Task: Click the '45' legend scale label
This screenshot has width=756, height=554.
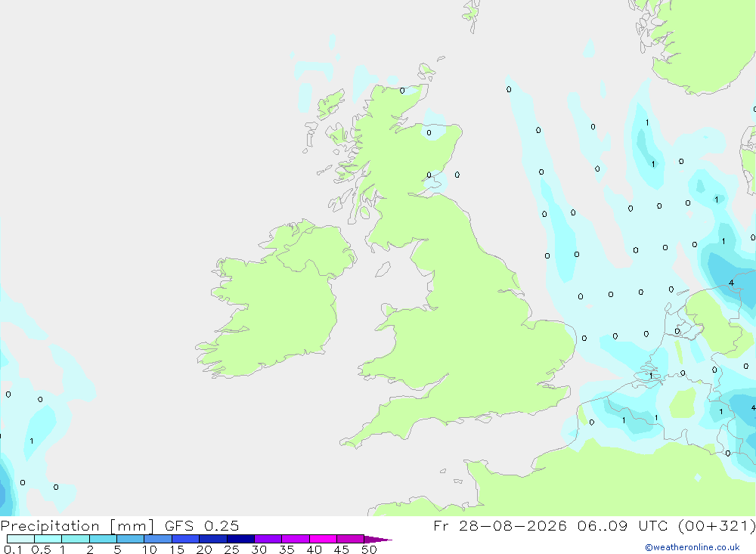Action: tap(342, 549)
